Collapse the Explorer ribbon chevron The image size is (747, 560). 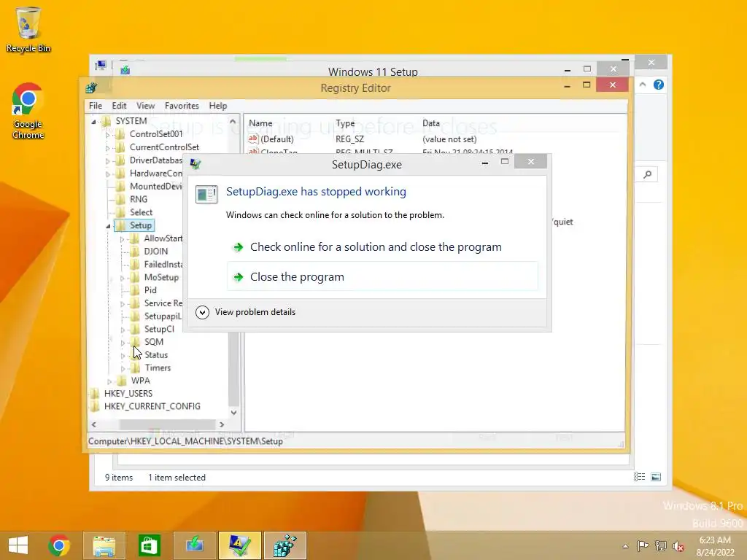click(x=642, y=85)
